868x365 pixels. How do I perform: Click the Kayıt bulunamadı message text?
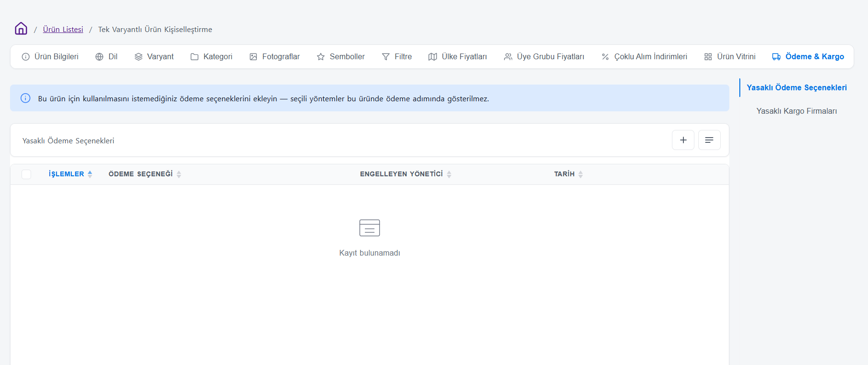pyautogui.click(x=370, y=253)
